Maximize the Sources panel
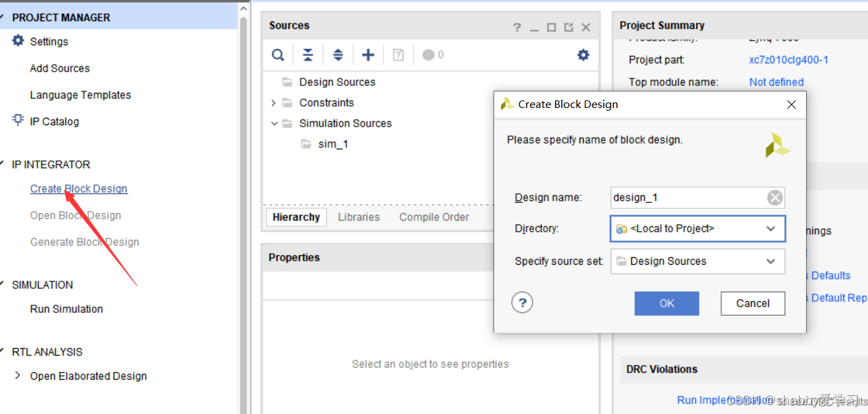Viewport: 868px width, 414px height. point(551,28)
